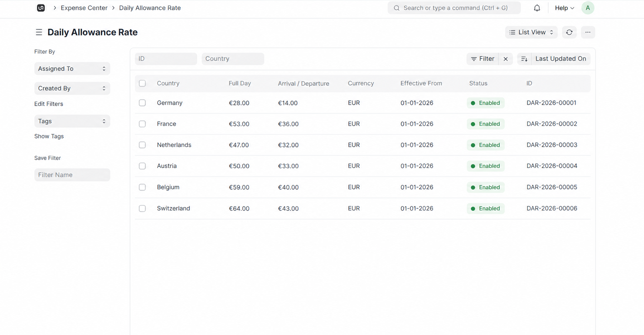Open notifications bell icon

[537, 8]
